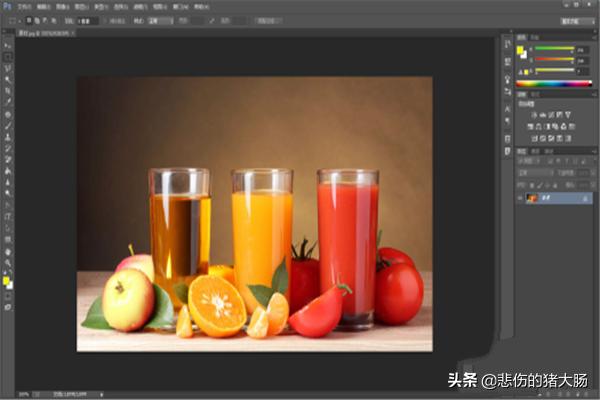600x400 pixels.
Task: Select the Move tool in the toolbar
Action: pos(8,46)
